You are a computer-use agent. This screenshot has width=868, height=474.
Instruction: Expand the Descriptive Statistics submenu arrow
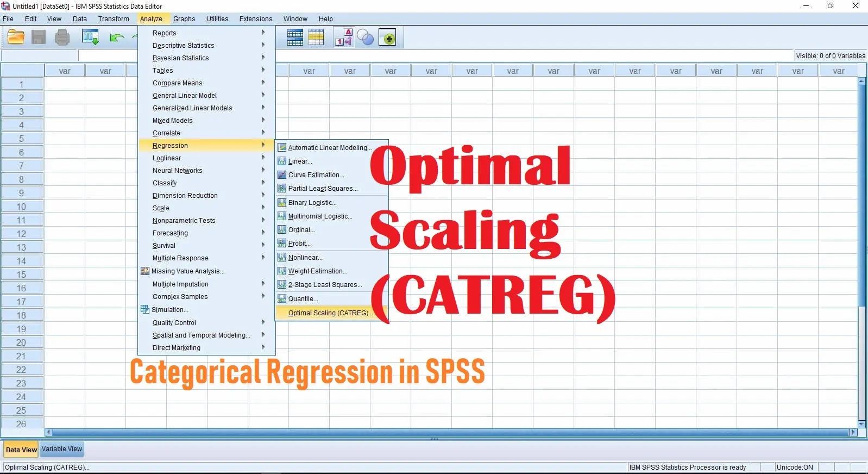pos(263,45)
